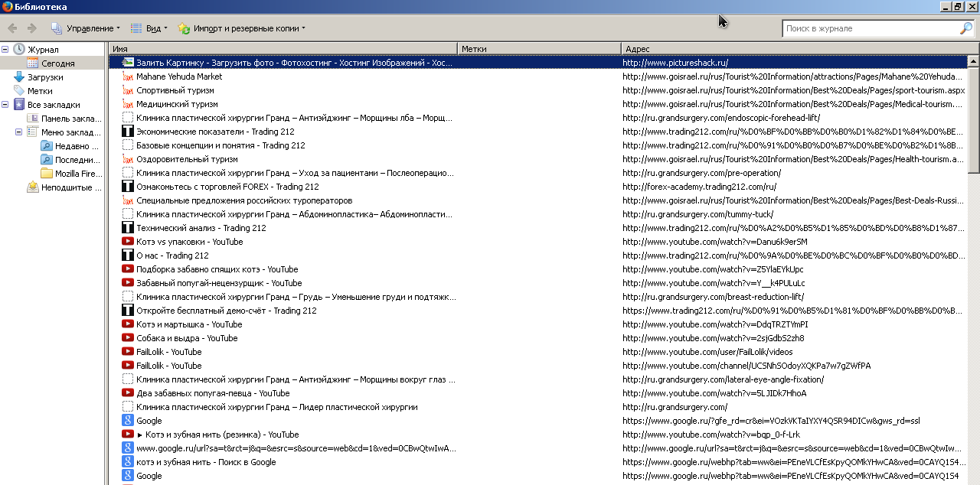980x485 pixels.
Task: Click http://ru.grandsurgery.com/tummy-tuck/ address
Action: (697, 214)
